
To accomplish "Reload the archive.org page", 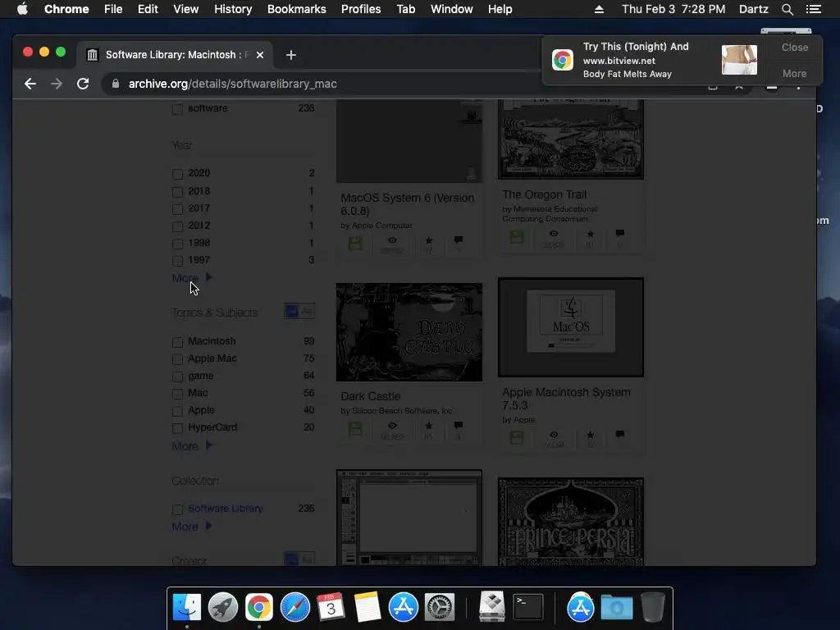I will 83,84.
